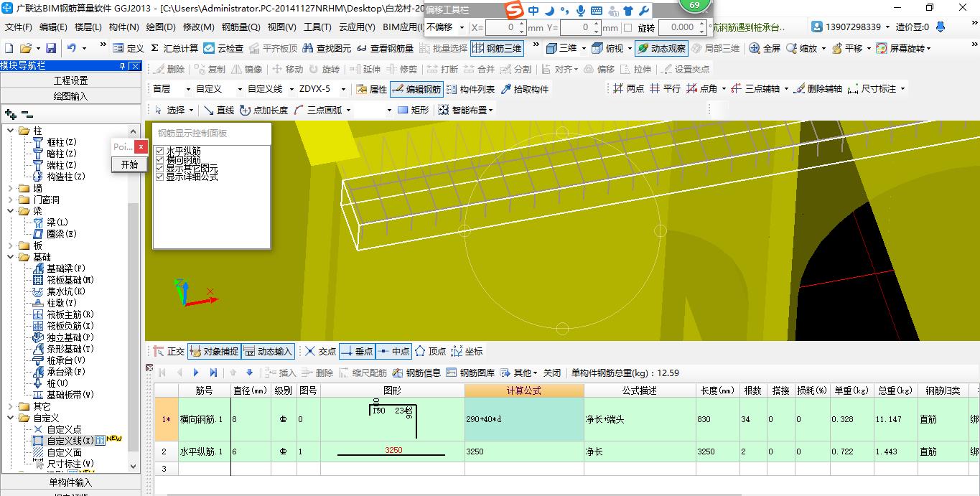Open the 构件(N) menu
Viewport: 980px width, 496px height.
pos(123,27)
